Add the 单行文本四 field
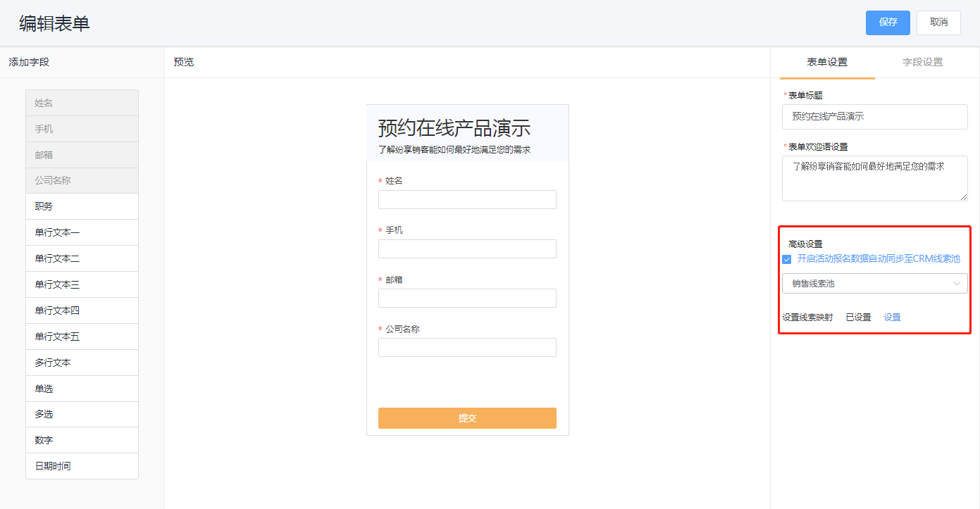980x509 pixels. 82,310
